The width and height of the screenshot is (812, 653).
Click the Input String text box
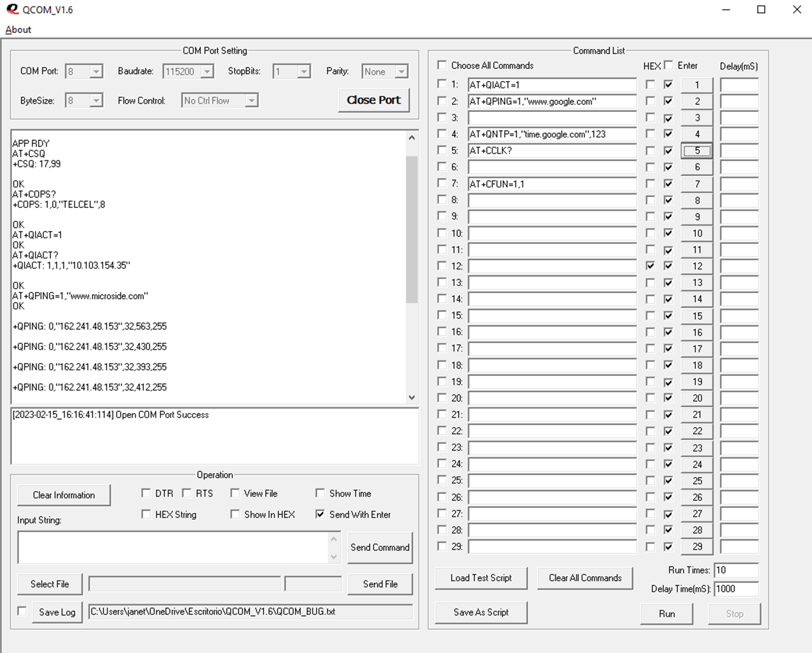pos(172,547)
